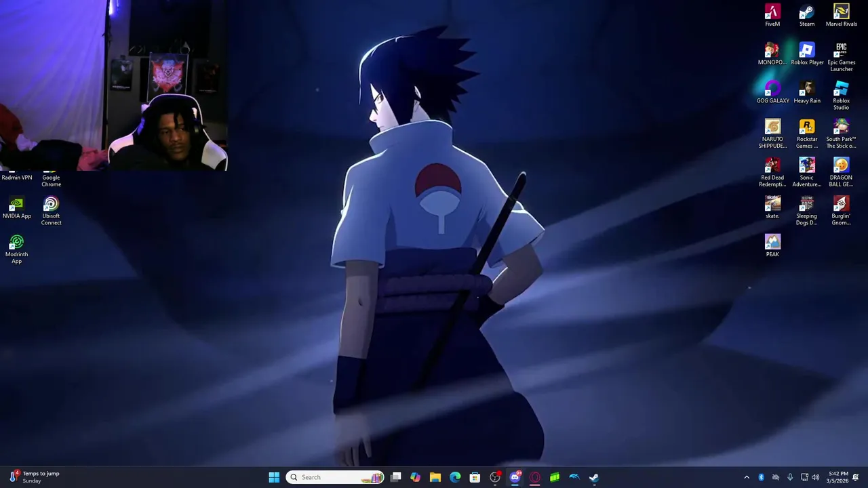Select the Modrinth App desktop icon
868x488 pixels.
[x=17, y=249]
